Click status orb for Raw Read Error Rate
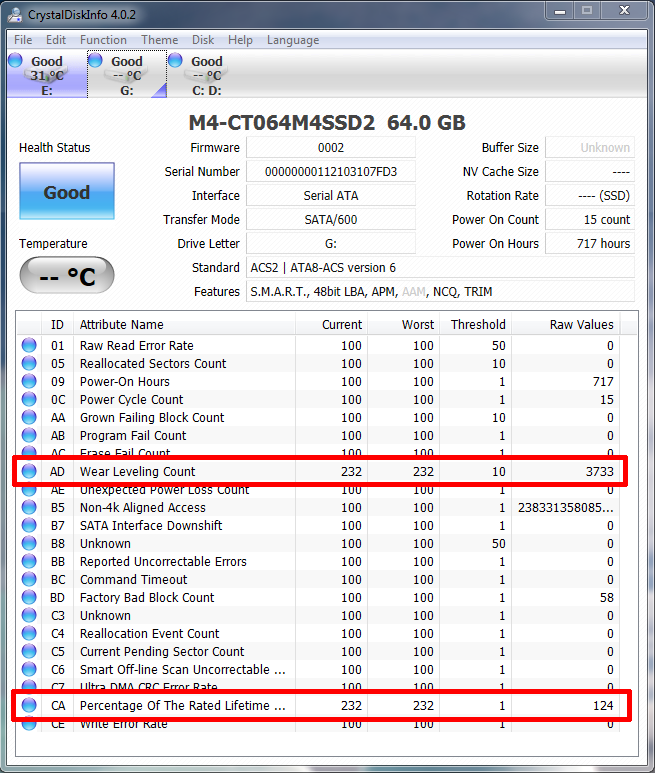655x773 pixels. 29,345
